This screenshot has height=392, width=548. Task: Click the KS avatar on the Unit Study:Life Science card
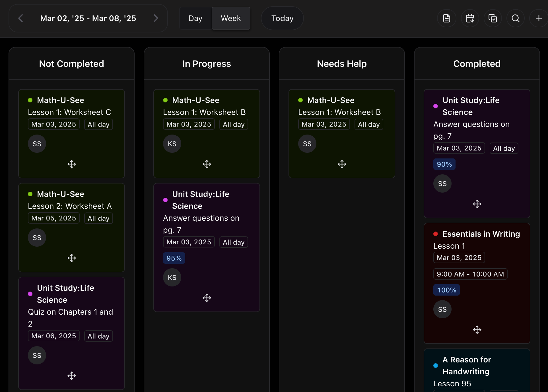pyautogui.click(x=172, y=277)
